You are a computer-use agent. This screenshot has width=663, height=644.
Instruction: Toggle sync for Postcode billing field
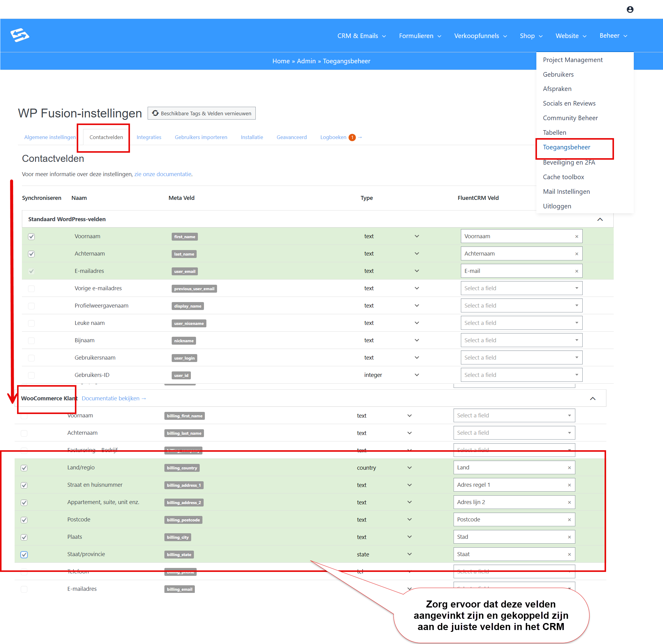coord(24,520)
